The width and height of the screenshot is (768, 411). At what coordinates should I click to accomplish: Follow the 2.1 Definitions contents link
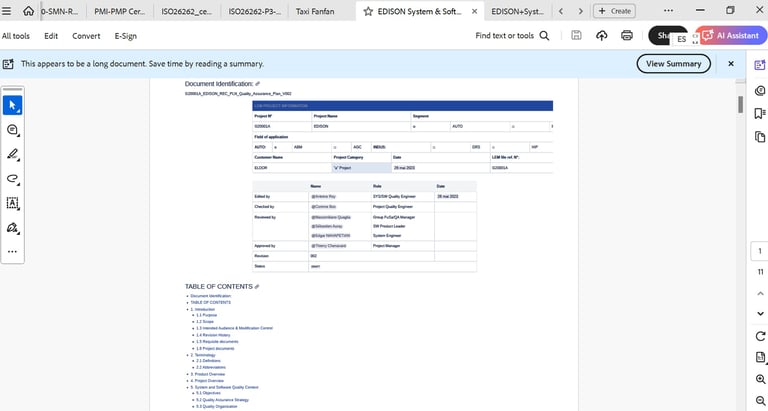(x=208, y=361)
